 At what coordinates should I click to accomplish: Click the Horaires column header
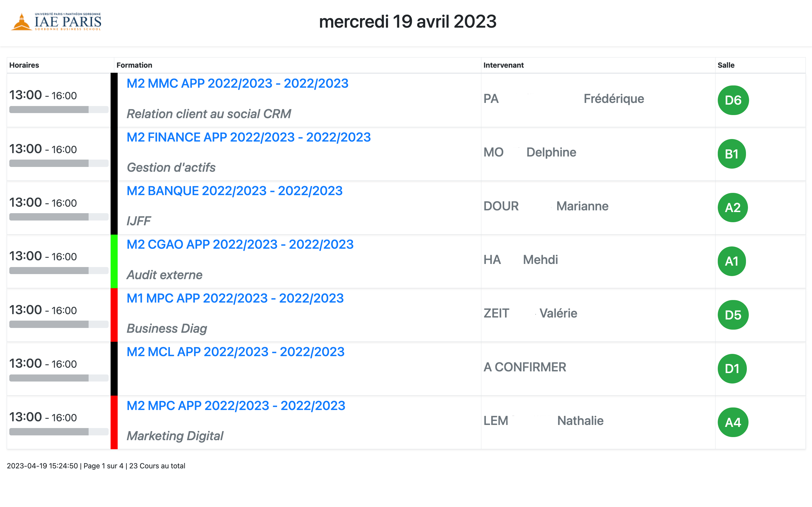point(24,65)
